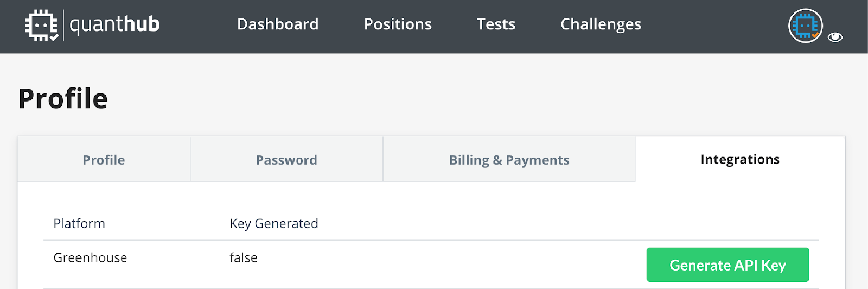Switch to the Profile tab

104,160
